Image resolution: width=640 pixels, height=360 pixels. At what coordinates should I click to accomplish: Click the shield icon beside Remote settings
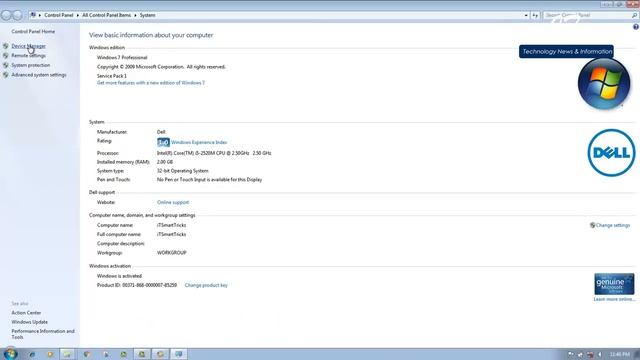6,56
